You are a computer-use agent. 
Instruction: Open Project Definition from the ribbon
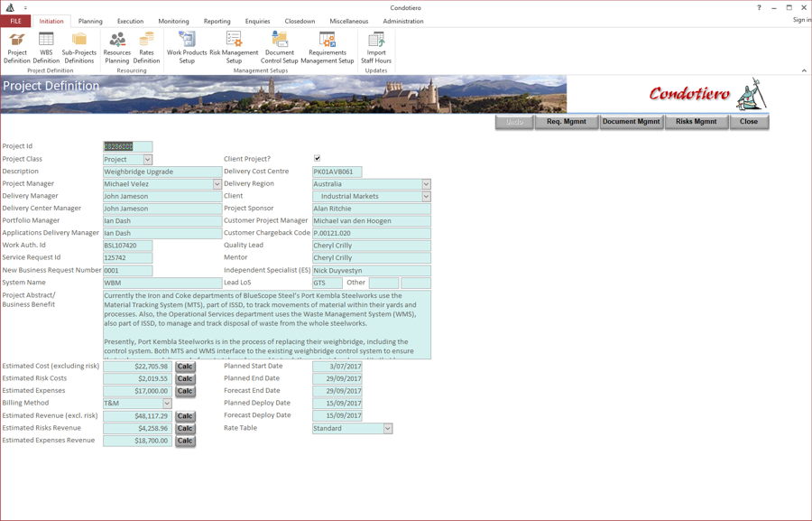coord(17,47)
